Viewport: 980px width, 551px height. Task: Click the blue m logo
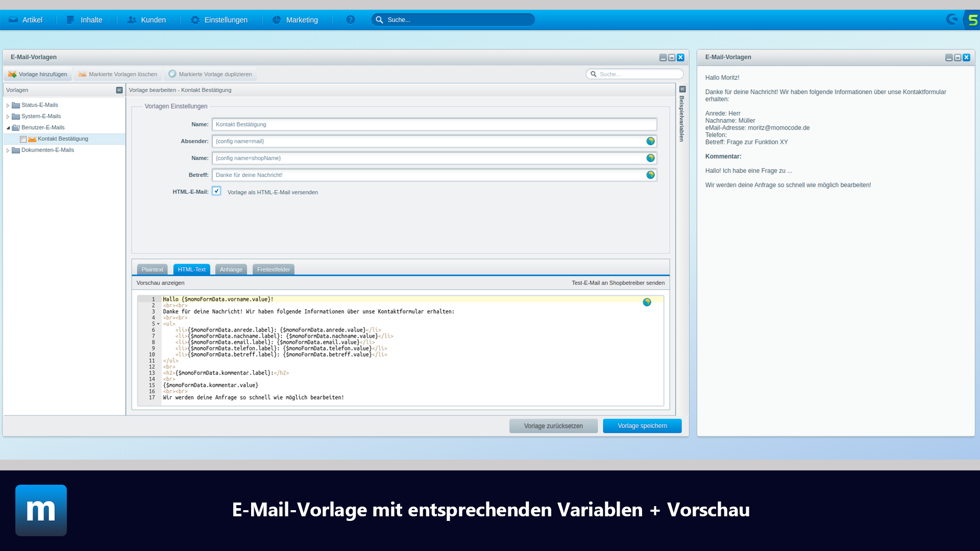click(41, 510)
